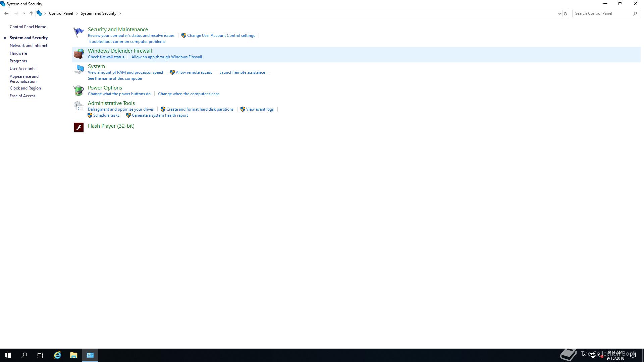Click Change what the power buttons do

click(119, 94)
